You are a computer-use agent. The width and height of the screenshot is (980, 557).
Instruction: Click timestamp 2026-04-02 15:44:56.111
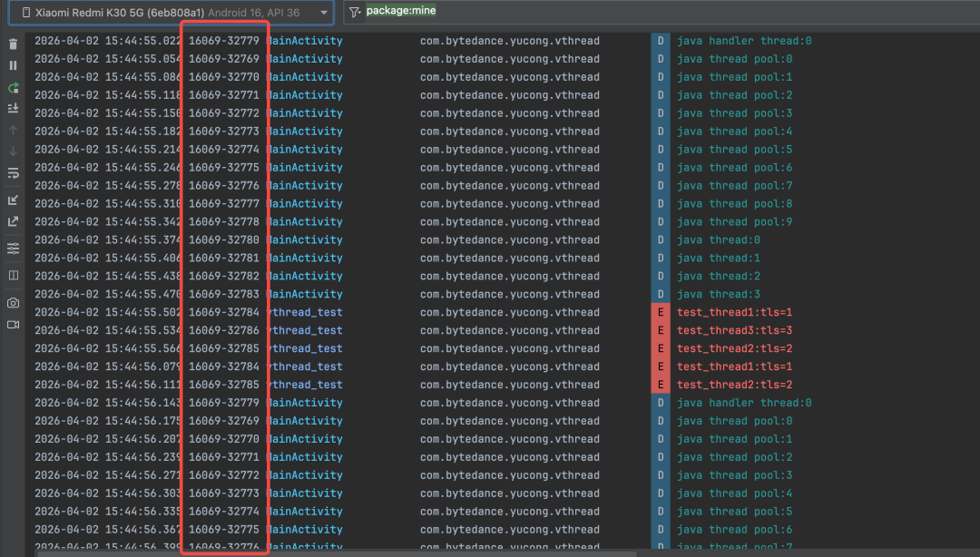click(107, 385)
